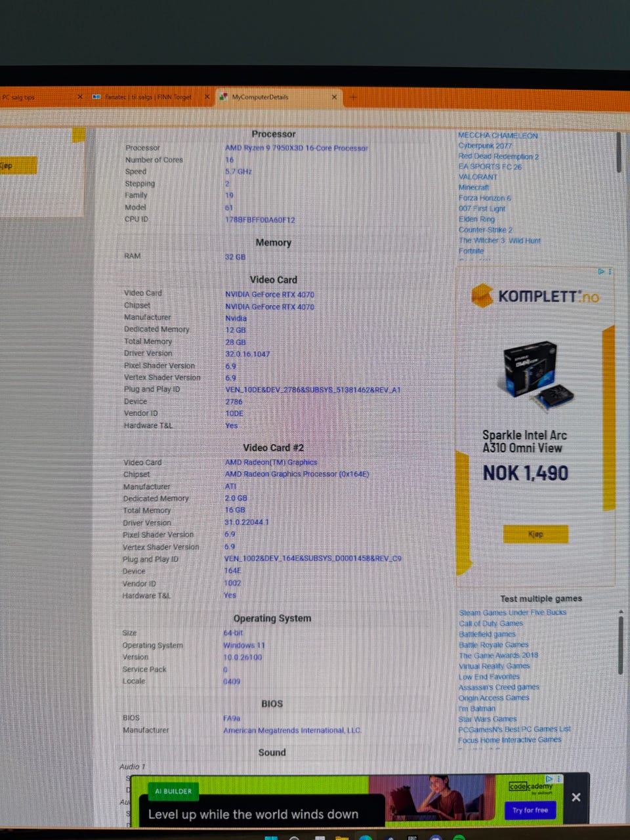The width and height of the screenshot is (630, 840).
Task: Open the I'm Batman link
Action: coord(477,708)
